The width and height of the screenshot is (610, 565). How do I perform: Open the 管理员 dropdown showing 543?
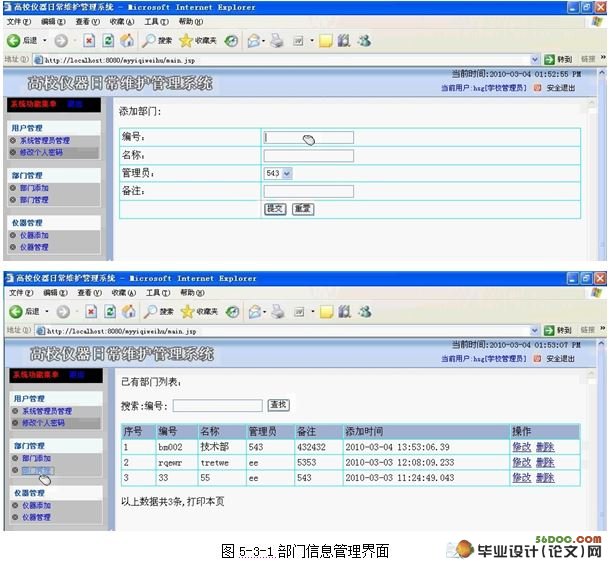click(x=277, y=173)
